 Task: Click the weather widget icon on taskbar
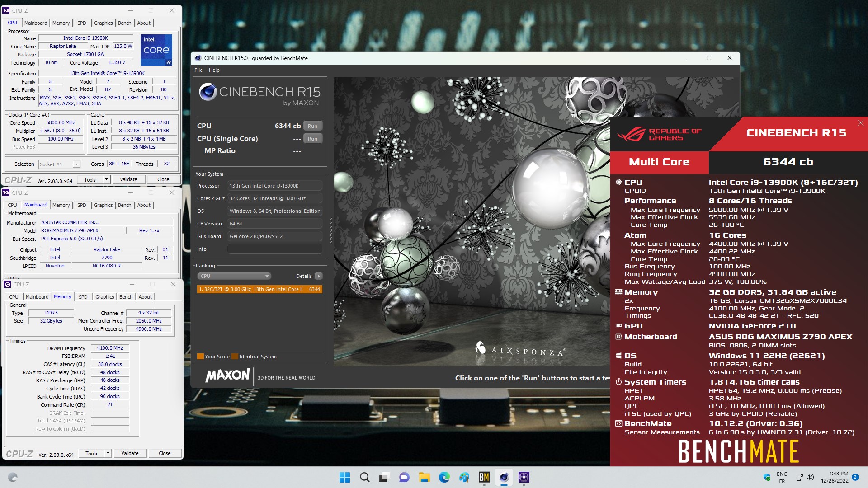click(13, 477)
